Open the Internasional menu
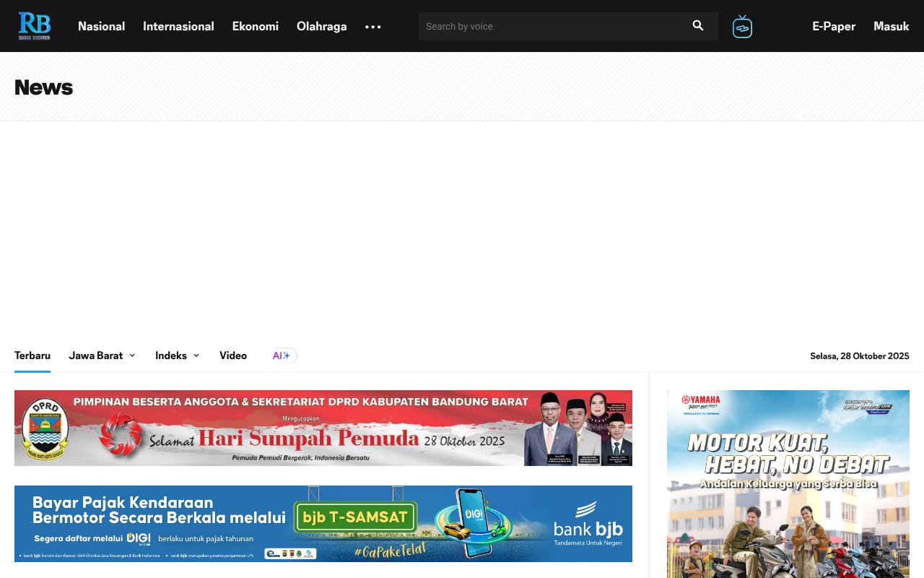Viewport: 924px width, 578px height. click(x=178, y=26)
